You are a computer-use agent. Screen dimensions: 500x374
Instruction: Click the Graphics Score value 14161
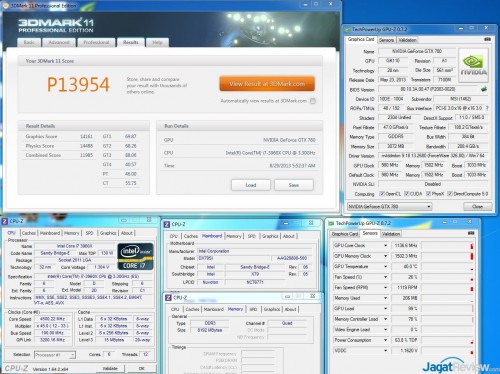click(x=86, y=136)
